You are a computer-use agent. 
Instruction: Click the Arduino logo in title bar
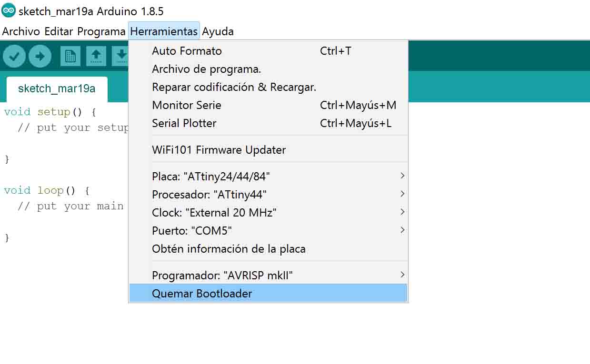pos(9,10)
